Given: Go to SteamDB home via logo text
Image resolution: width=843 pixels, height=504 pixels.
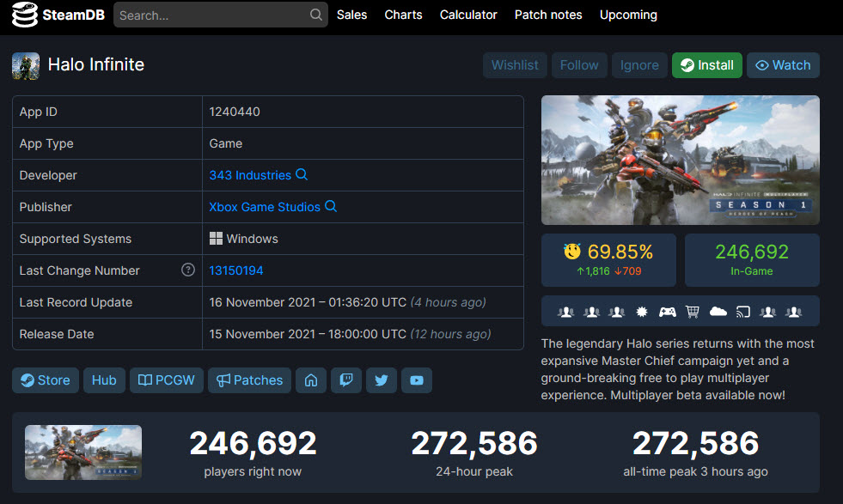Looking at the screenshot, I should coord(74,15).
